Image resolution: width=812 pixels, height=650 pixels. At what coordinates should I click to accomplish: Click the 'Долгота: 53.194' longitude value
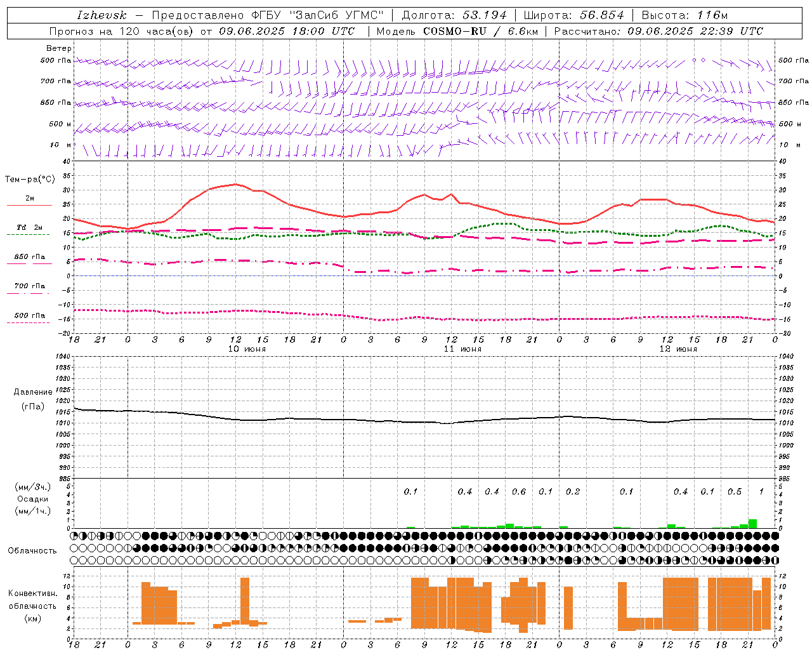click(x=454, y=15)
